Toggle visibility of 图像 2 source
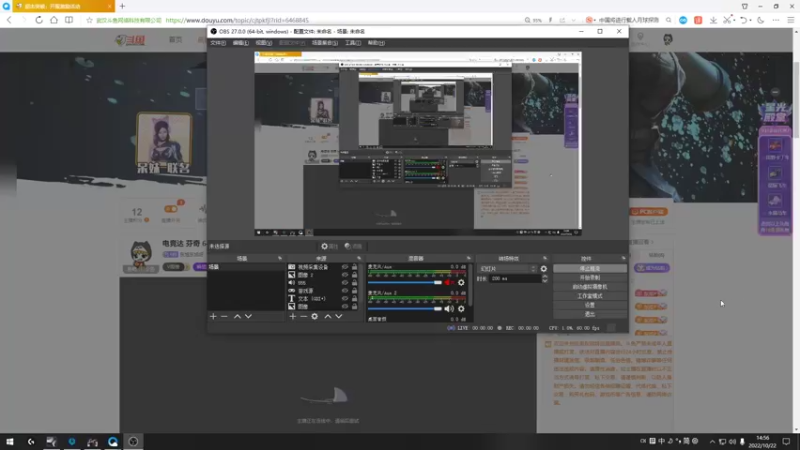Screen dimensions: 800x450 pos(345,275)
